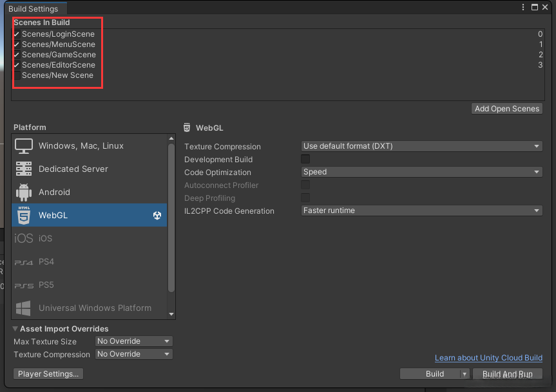Screen dimensions: 556x392
Task: Expand the IL2CPP Code Generation dropdown
Action: click(x=421, y=210)
